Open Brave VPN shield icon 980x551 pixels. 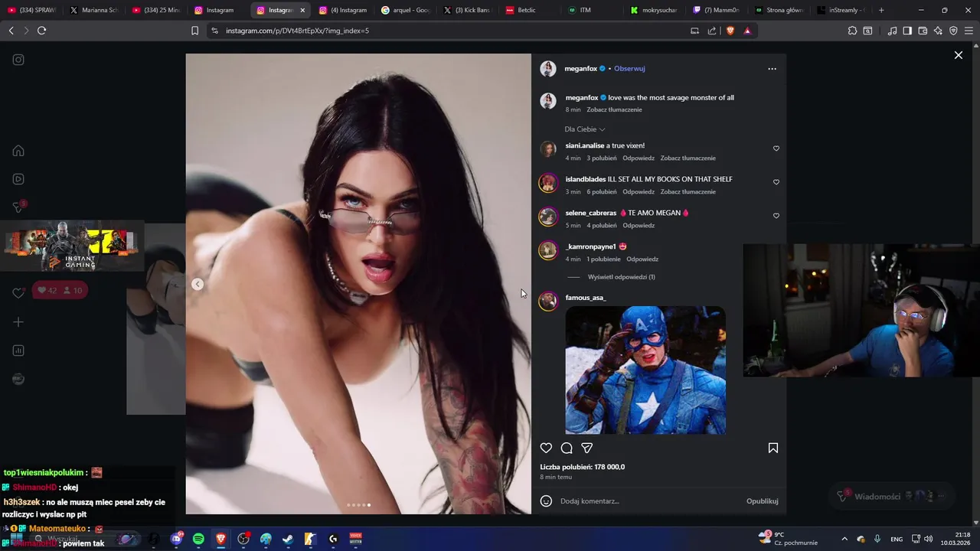(953, 31)
